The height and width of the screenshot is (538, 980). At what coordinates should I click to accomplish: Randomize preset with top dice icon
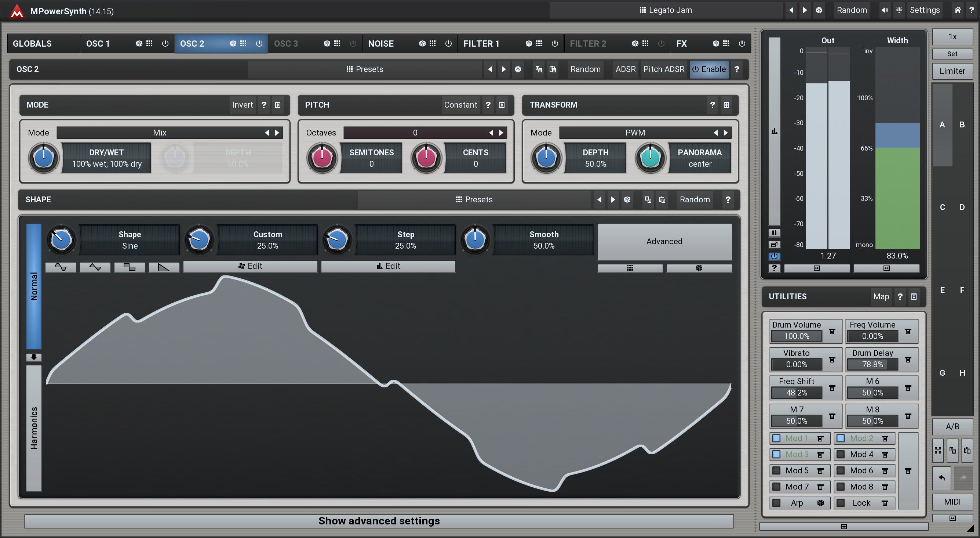point(819,10)
